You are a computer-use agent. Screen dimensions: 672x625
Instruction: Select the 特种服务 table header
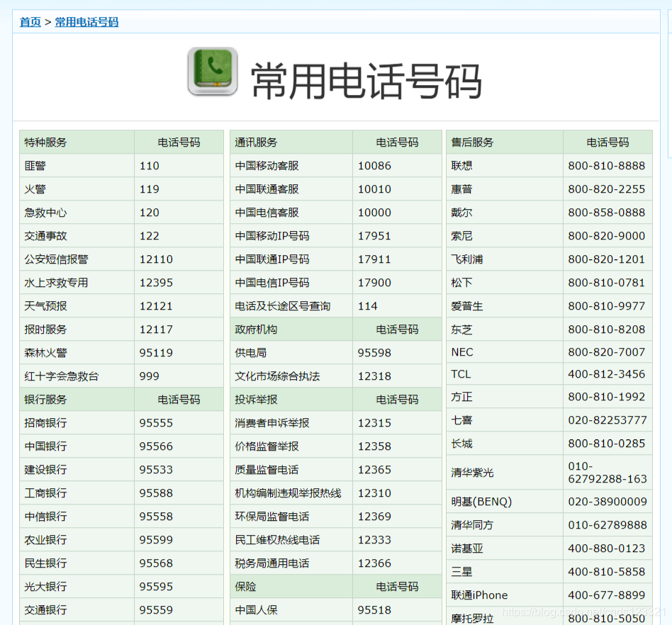pos(45,142)
